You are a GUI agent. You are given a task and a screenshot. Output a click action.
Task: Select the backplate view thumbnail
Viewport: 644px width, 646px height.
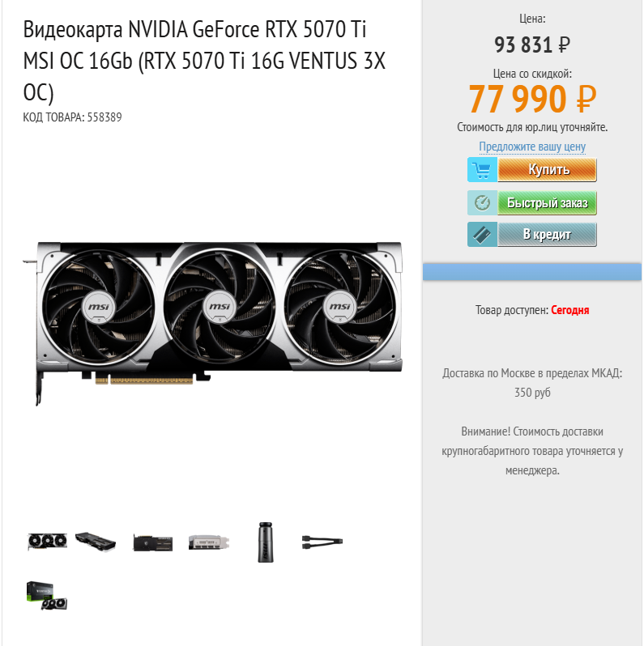click(152, 542)
